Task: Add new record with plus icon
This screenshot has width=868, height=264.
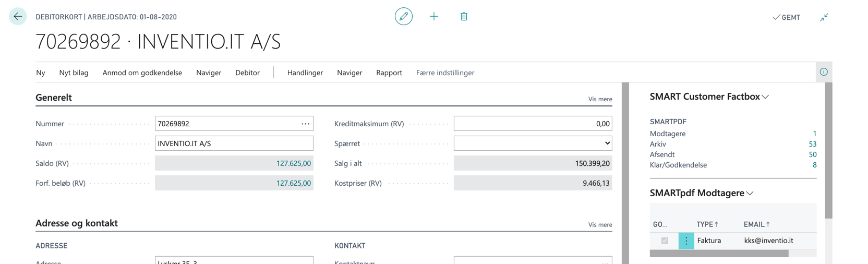Action: point(434,17)
